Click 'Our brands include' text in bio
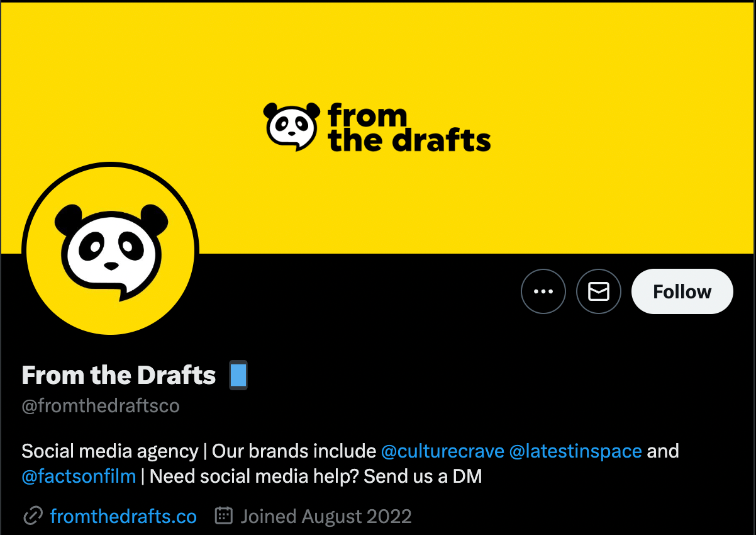 coord(294,451)
